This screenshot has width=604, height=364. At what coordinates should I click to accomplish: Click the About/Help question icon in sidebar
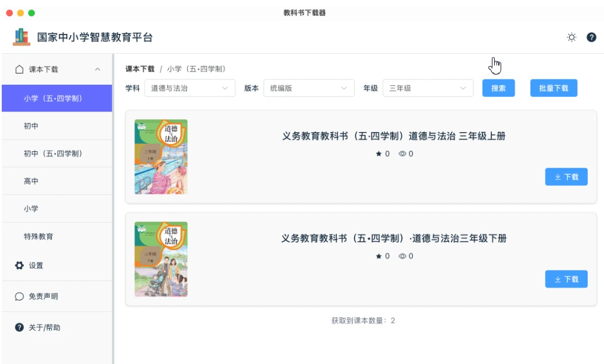(x=19, y=327)
